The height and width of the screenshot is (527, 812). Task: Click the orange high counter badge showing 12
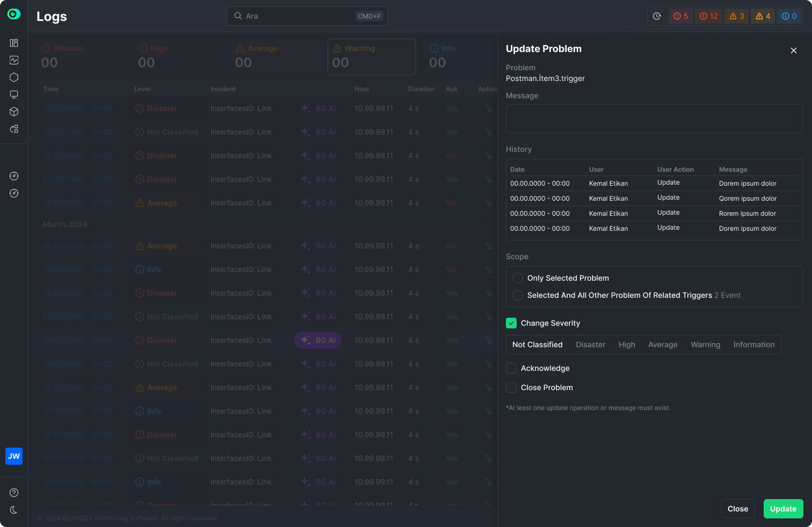(708, 16)
